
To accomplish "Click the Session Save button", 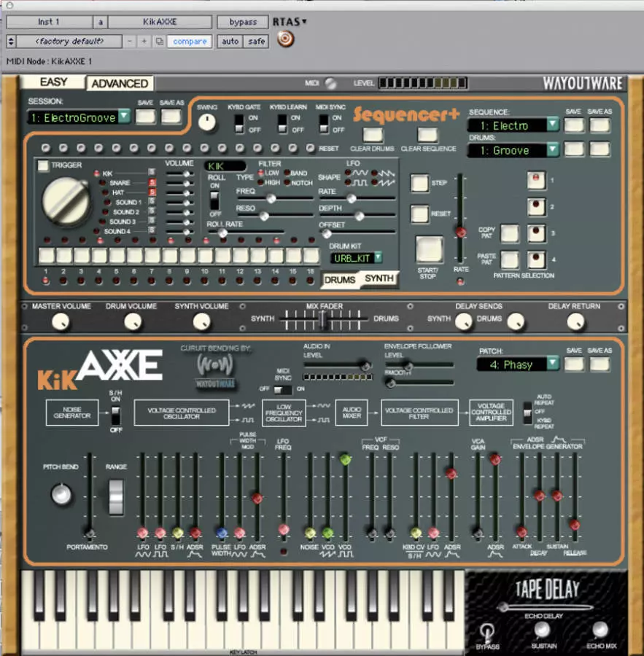I will point(145,117).
